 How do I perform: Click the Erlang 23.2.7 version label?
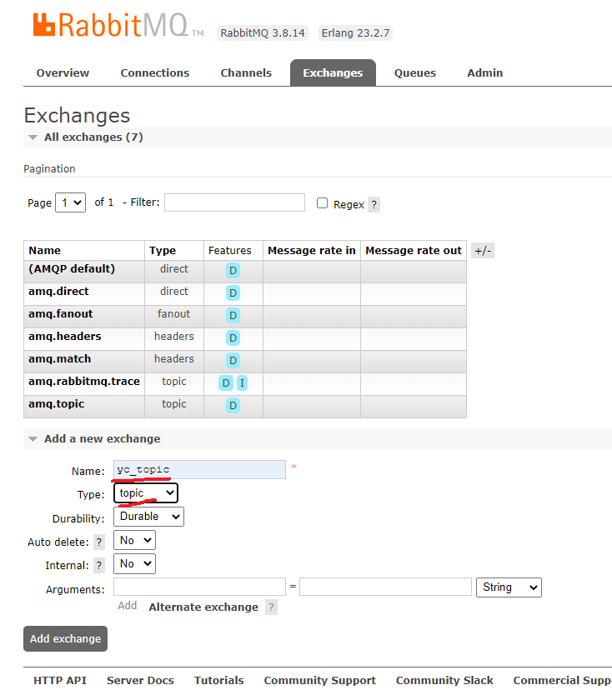(355, 33)
